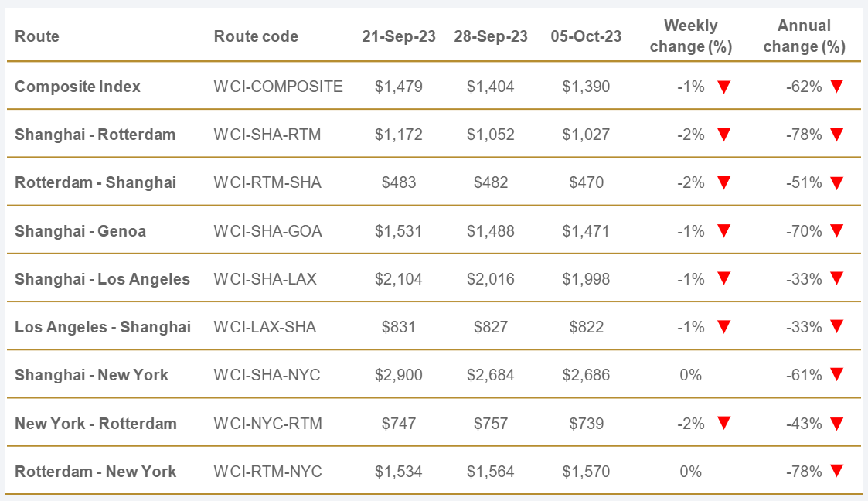The width and height of the screenshot is (868, 501).
Task: Click the 05-Oct-23 column header
Action: click(586, 36)
